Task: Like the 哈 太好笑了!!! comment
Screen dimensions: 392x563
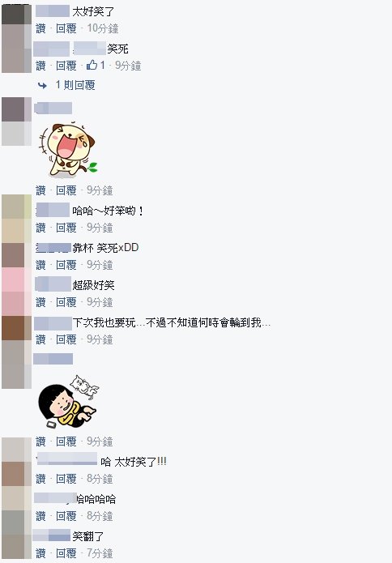Action: tap(41, 479)
